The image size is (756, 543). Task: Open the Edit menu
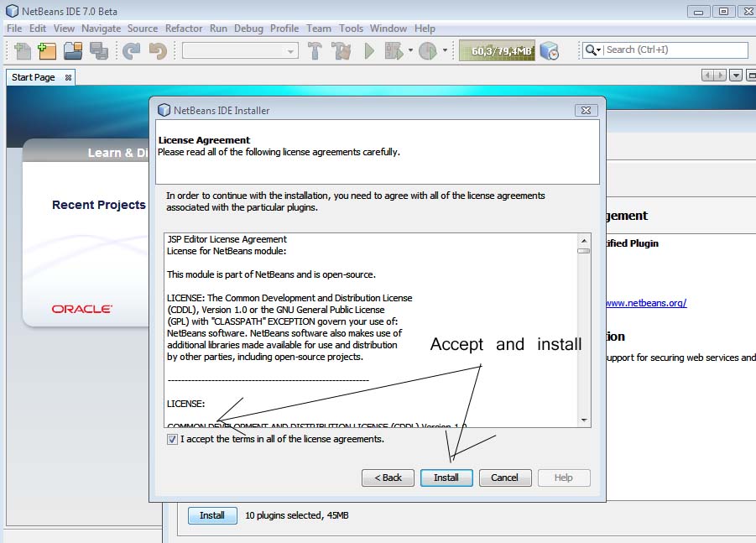pos(38,29)
